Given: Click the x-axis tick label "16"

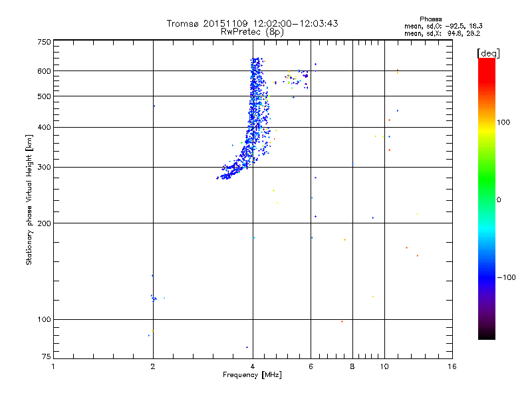Looking at the screenshot, I should click(452, 366).
